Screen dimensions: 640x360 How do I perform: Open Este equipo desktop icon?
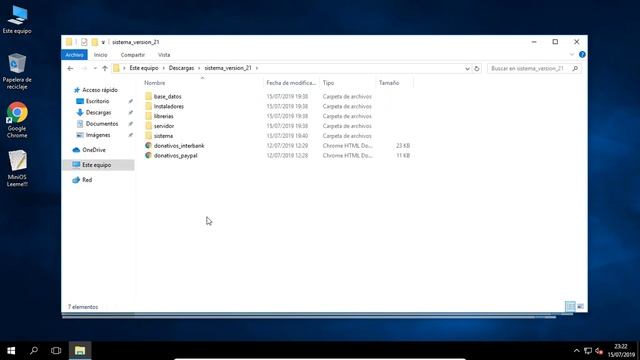pyautogui.click(x=17, y=19)
